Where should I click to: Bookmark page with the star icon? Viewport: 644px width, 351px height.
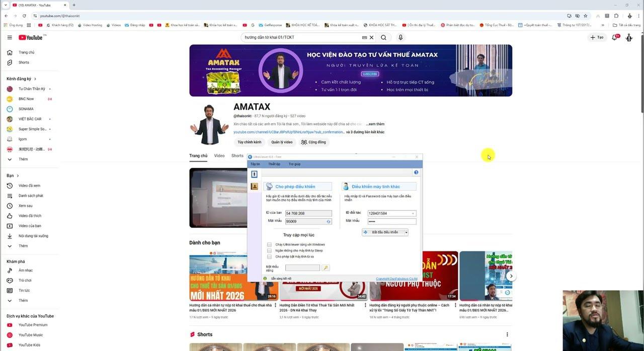(x=585, y=16)
